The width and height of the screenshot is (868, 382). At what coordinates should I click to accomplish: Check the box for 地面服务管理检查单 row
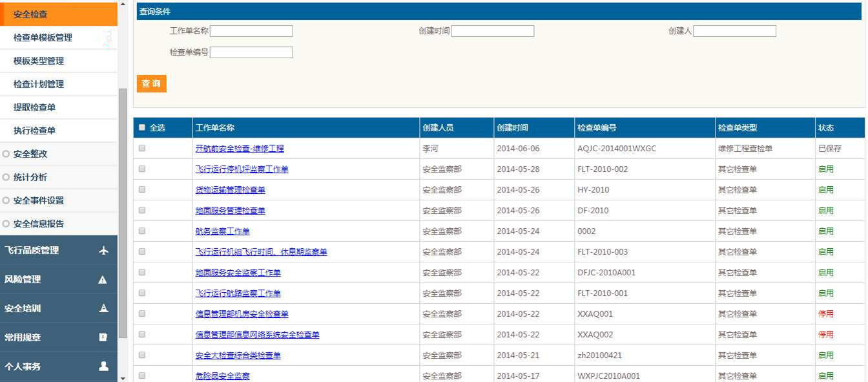point(142,210)
